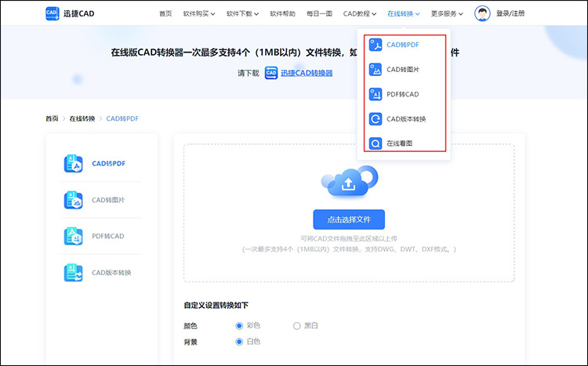Expand the CAD教程 dropdown menu
This screenshot has height=366, width=588.
pos(360,13)
